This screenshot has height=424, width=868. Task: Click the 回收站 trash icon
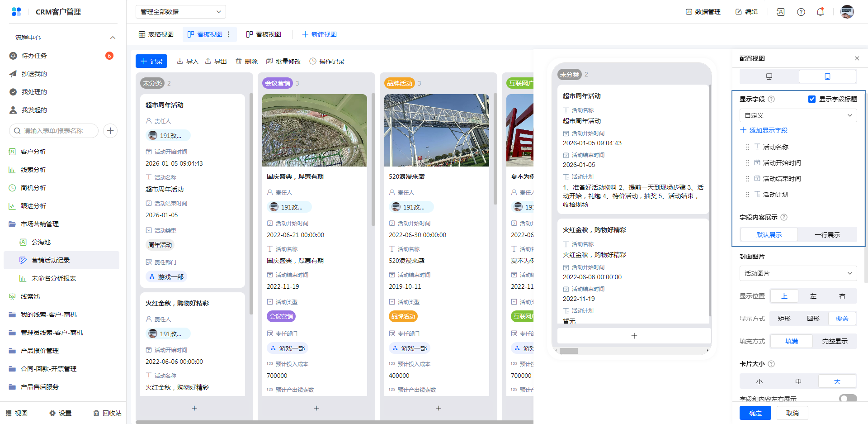tap(96, 413)
